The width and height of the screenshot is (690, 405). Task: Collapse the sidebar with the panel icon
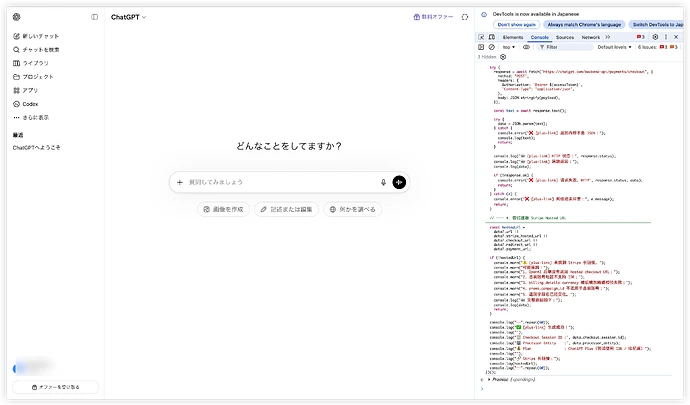coord(95,17)
